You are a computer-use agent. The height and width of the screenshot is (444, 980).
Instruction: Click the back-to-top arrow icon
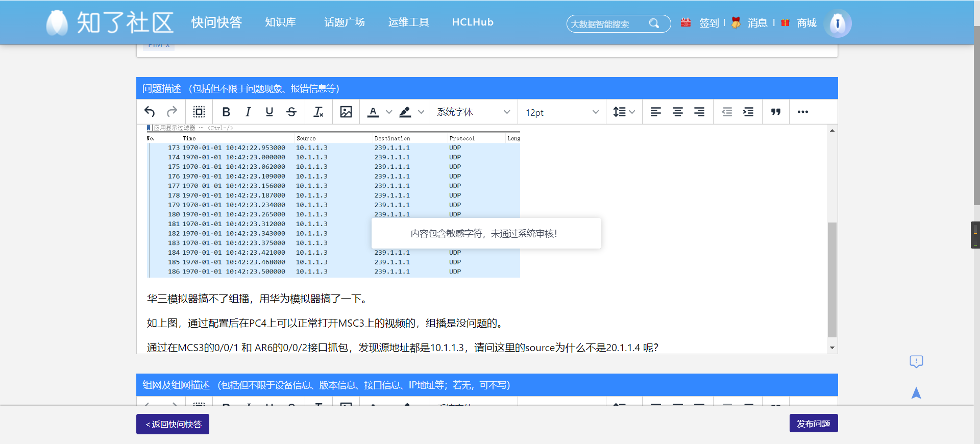coord(916,392)
